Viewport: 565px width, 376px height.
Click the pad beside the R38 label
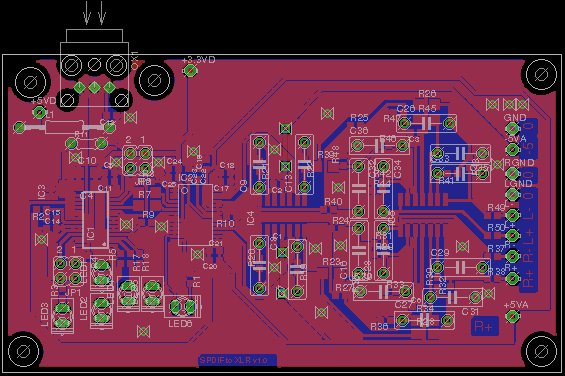512,278
